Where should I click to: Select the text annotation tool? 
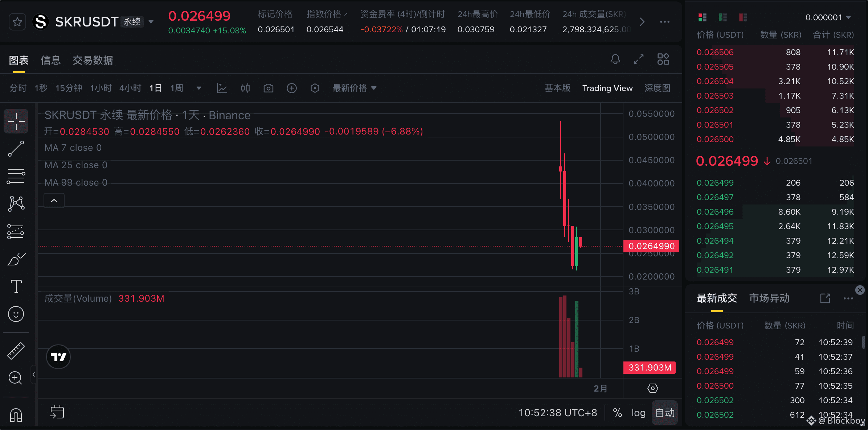coord(16,286)
